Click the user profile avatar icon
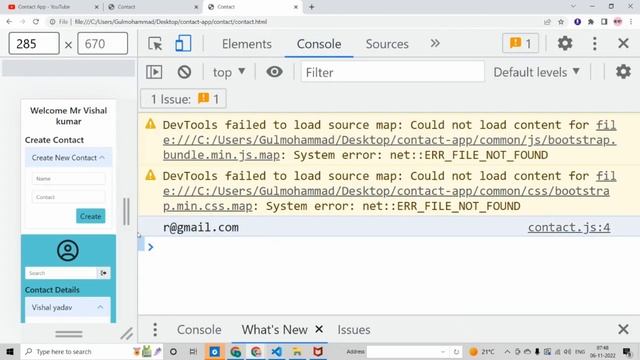Viewport: 640px width, 360px height. [x=68, y=250]
